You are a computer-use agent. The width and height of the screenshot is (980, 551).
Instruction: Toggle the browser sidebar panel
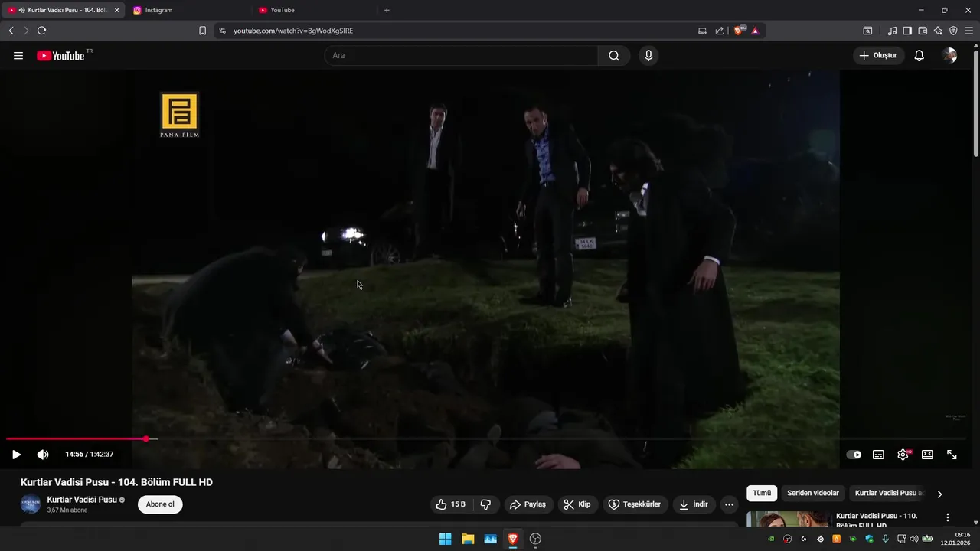click(x=907, y=31)
